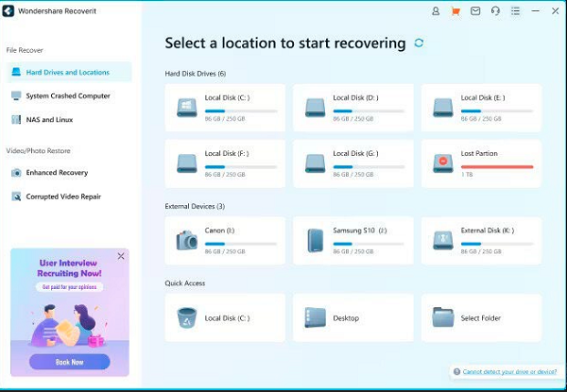The width and height of the screenshot is (567, 392).
Task: Click the Local Disk (E:) drive icon
Action: [443, 108]
